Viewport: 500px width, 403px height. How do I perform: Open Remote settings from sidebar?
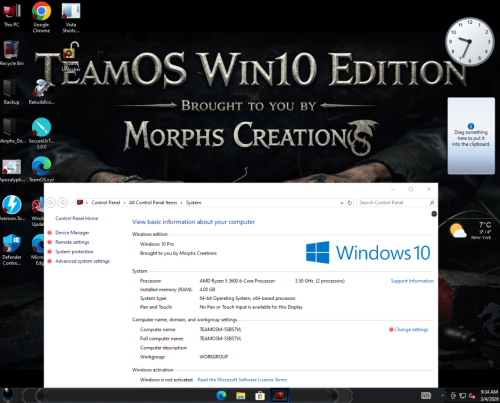click(x=72, y=242)
